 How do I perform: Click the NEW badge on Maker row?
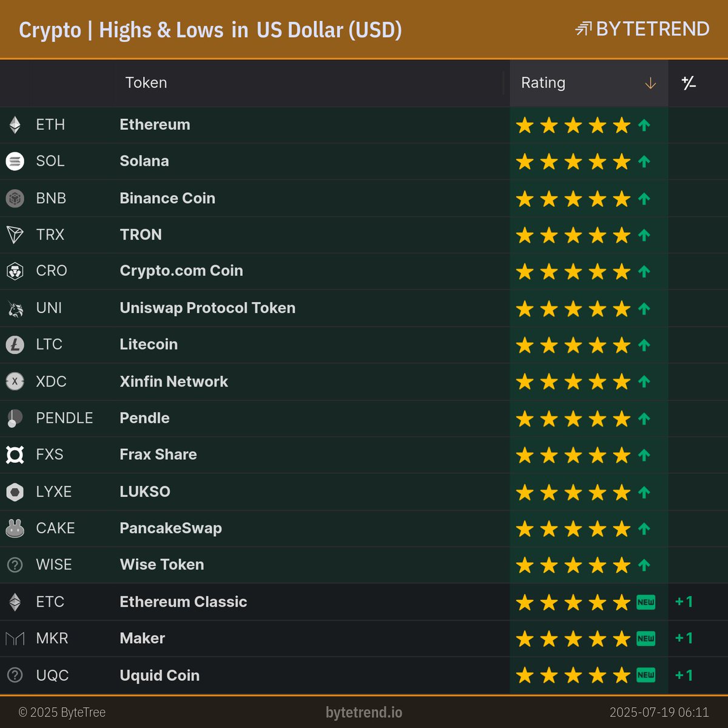click(x=645, y=639)
